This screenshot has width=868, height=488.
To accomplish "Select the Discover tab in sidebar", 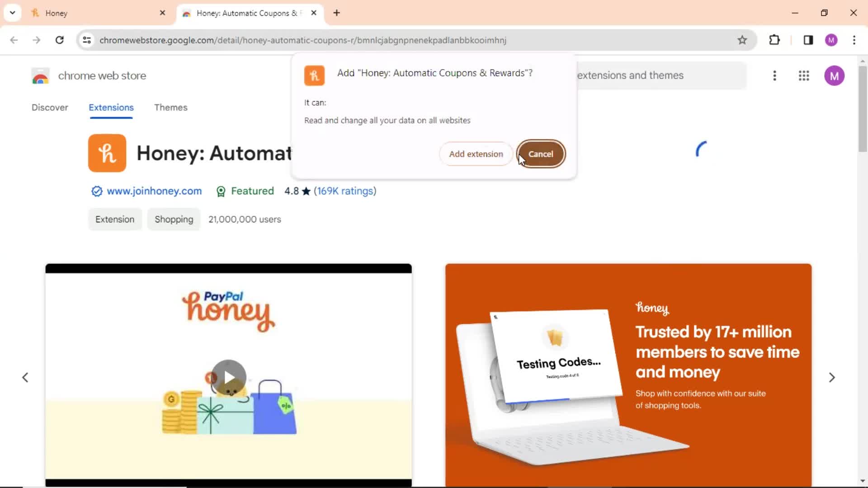I will [49, 107].
